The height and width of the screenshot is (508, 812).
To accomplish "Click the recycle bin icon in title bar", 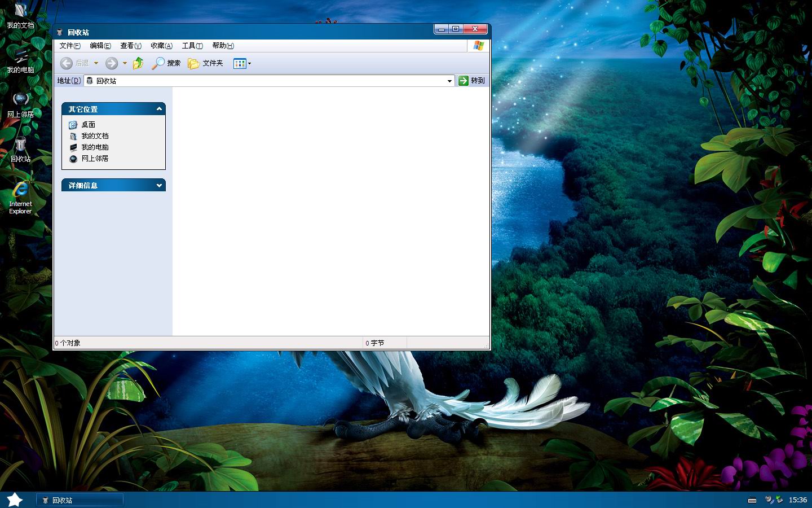I will click(60, 32).
